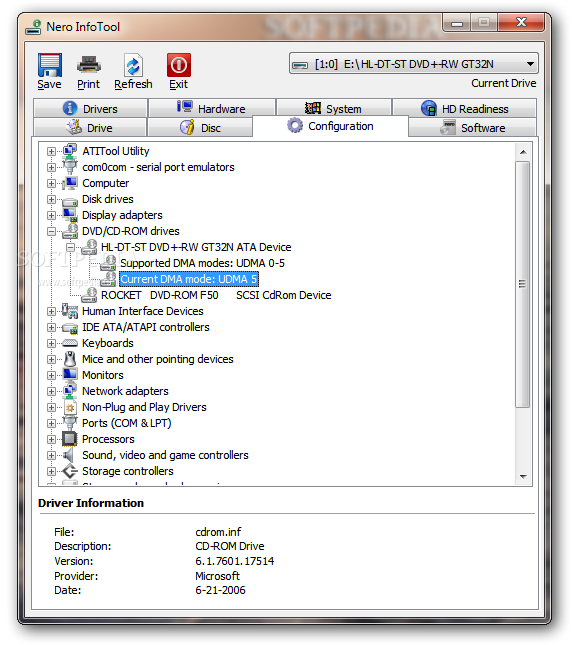
Task: Click the red Exit power icon
Action: point(179,65)
